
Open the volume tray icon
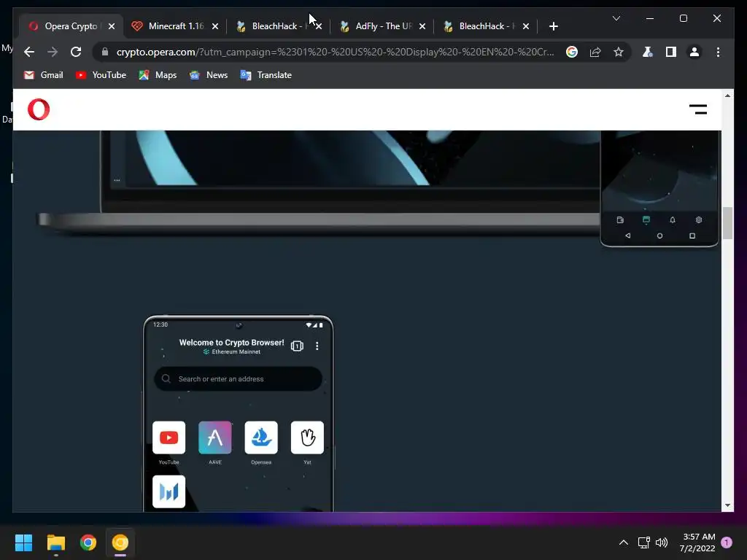pyautogui.click(x=661, y=542)
